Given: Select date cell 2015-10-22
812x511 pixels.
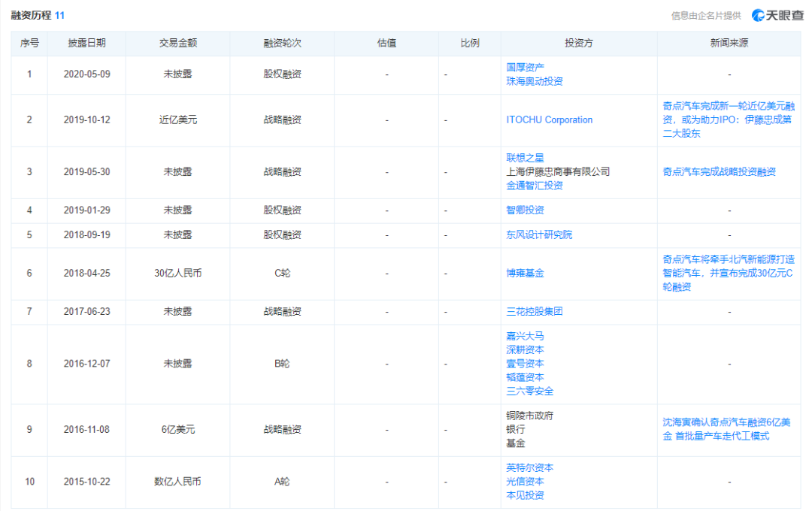Looking at the screenshot, I should [x=87, y=482].
